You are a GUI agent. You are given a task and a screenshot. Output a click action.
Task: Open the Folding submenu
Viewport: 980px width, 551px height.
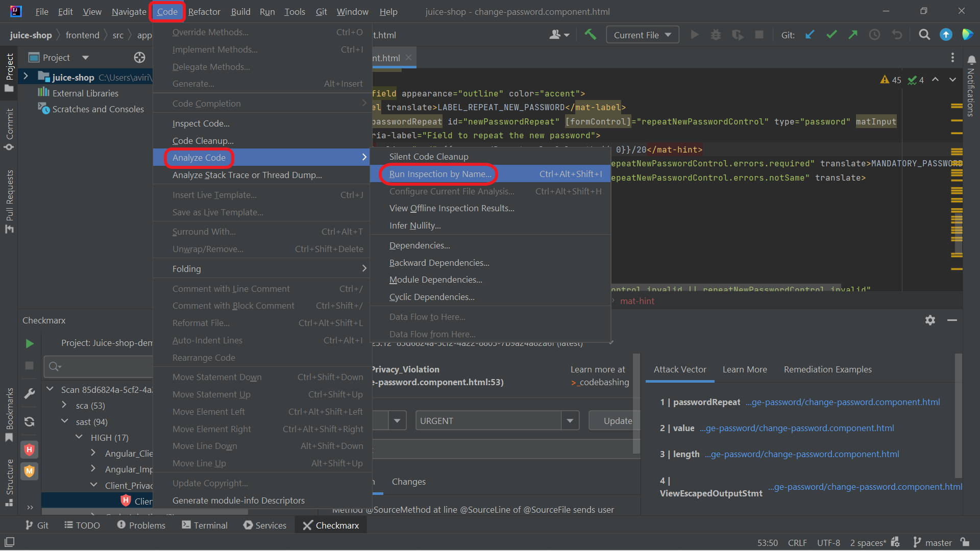tap(262, 269)
